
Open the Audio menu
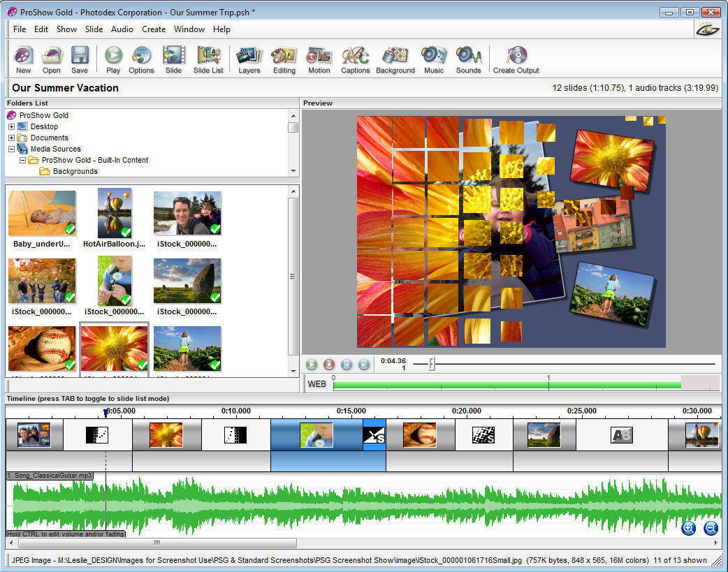122,29
